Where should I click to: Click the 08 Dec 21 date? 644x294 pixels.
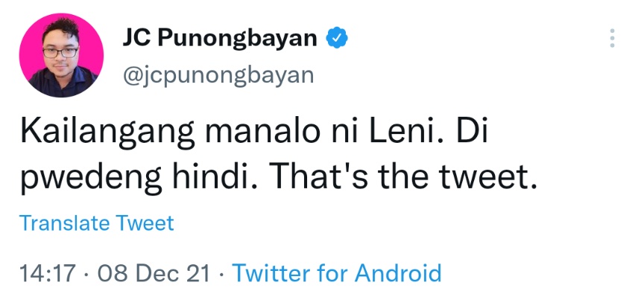pyautogui.click(x=154, y=273)
